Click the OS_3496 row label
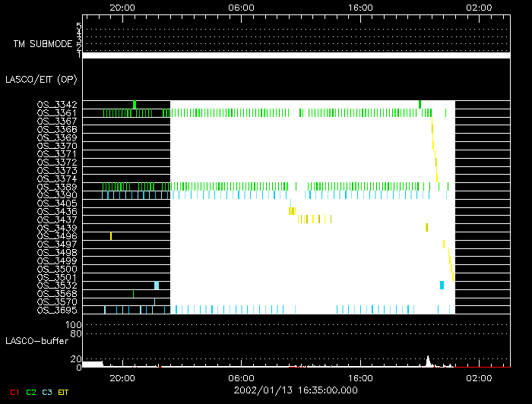Image resolution: width=532 pixels, height=404 pixels. click(57, 236)
